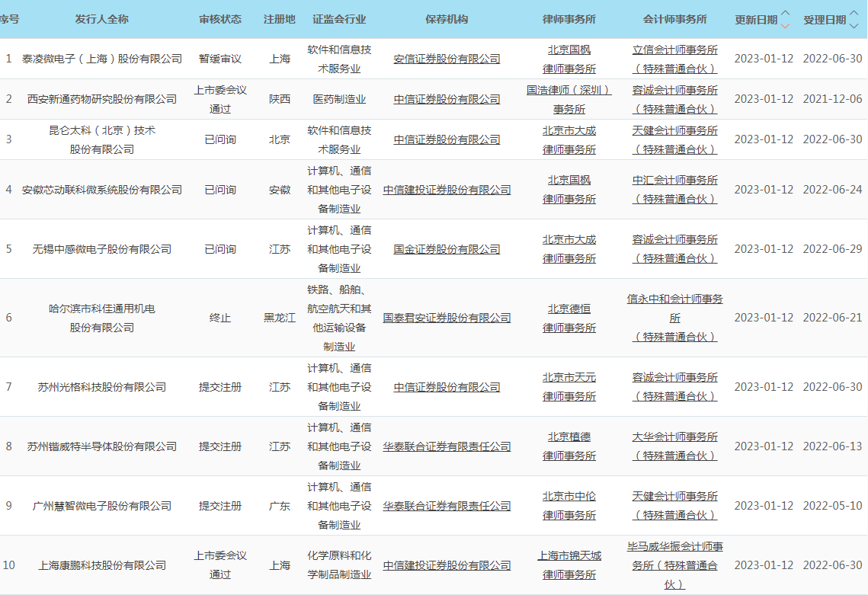The image size is (868, 595).
Task: Sort 受理日期 ascending with up arrow
Action: coord(854,14)
